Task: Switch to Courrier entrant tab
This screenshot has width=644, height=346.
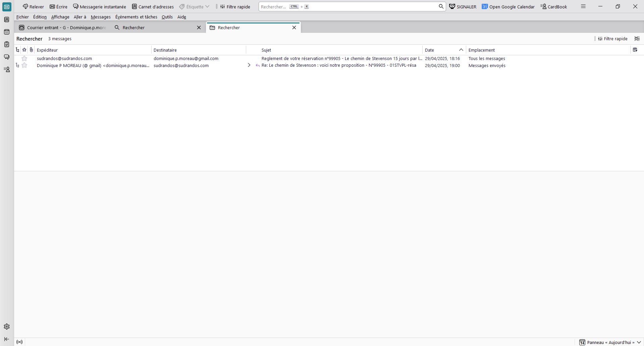Action: pos(63,27)
